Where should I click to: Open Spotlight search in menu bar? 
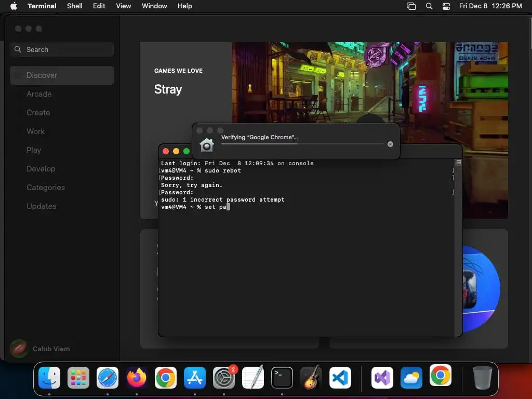pyautogui.click(x=429, y=6)
